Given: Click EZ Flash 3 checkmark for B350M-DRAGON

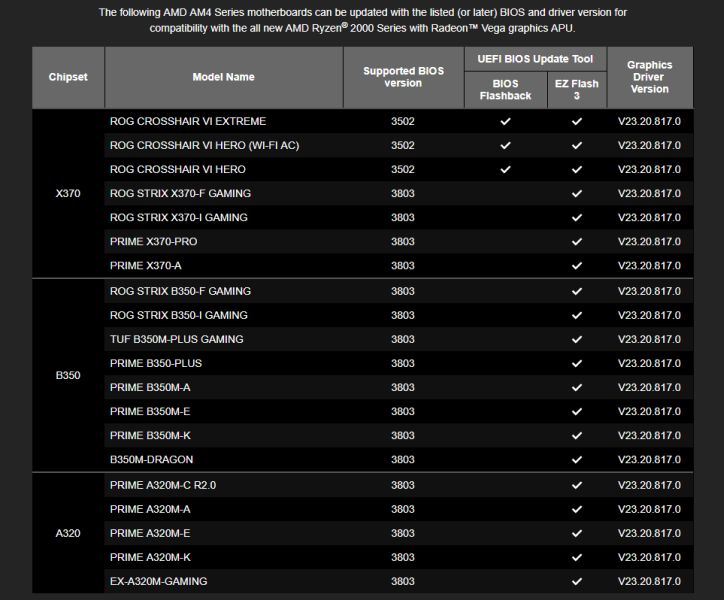Looking at the screenshot, I should [577, 459].
